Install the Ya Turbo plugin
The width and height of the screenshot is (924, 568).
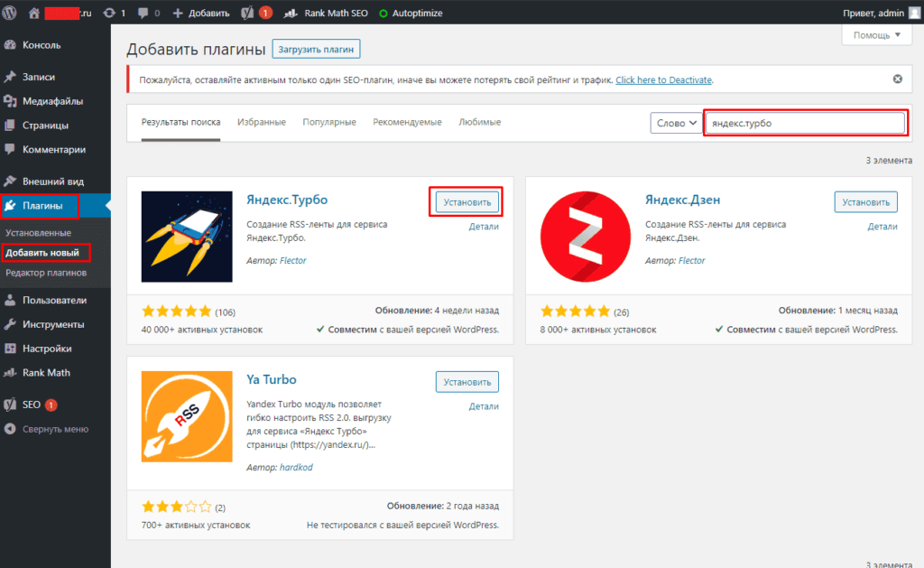pyautogui.click(x=467, y=382)
